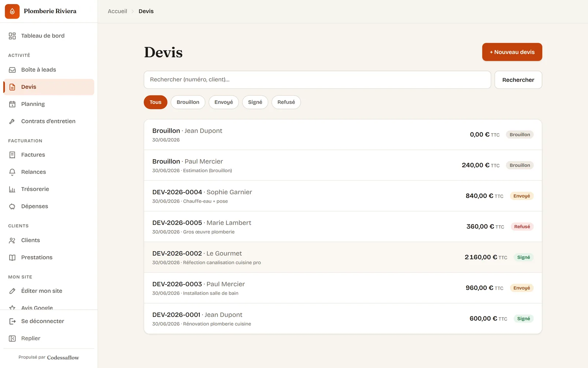Open the Planning section
Image resolution: width=588 pixels, height=368 pixels.
pyautogui.click(x=49, y=104)
